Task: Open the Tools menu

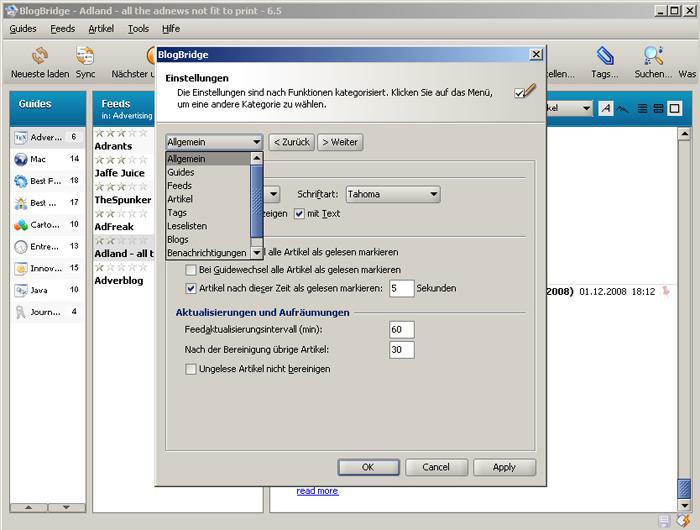Action: point(138,29)
